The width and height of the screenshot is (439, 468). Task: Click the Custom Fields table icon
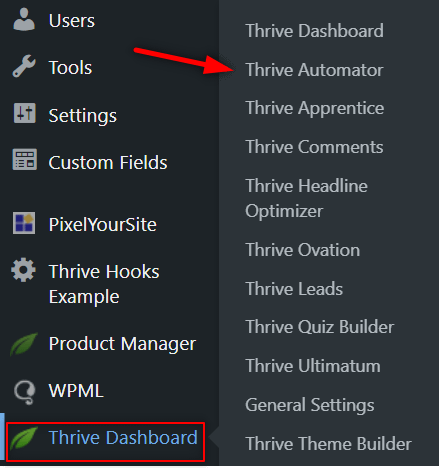[x=24, y=160]
